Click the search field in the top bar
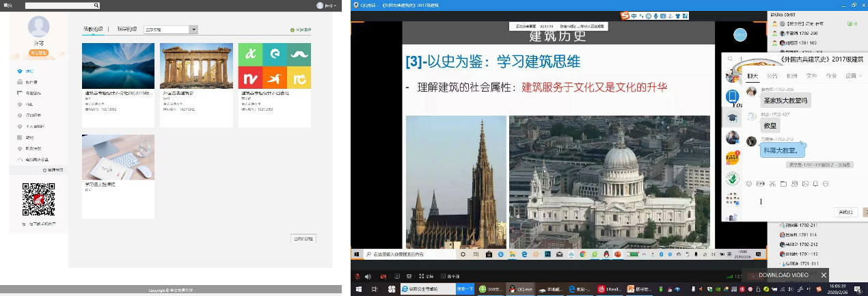This screenshot has width=868, height=296. point(59,5)
